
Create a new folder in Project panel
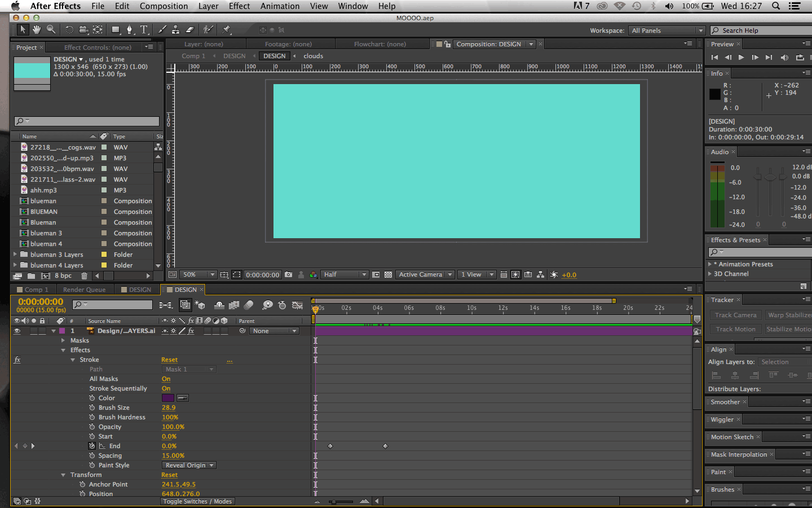coord(31,276)
